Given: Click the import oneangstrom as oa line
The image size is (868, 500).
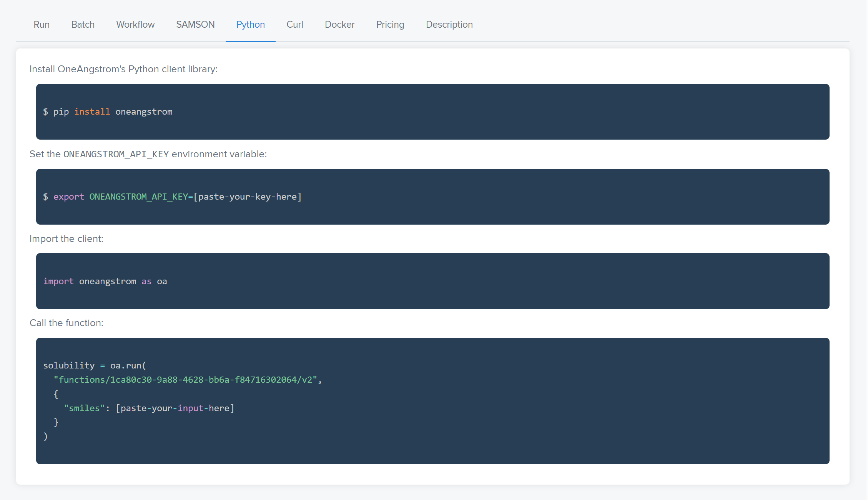Looking at the screenshot, I should click(x=105, y=282).
